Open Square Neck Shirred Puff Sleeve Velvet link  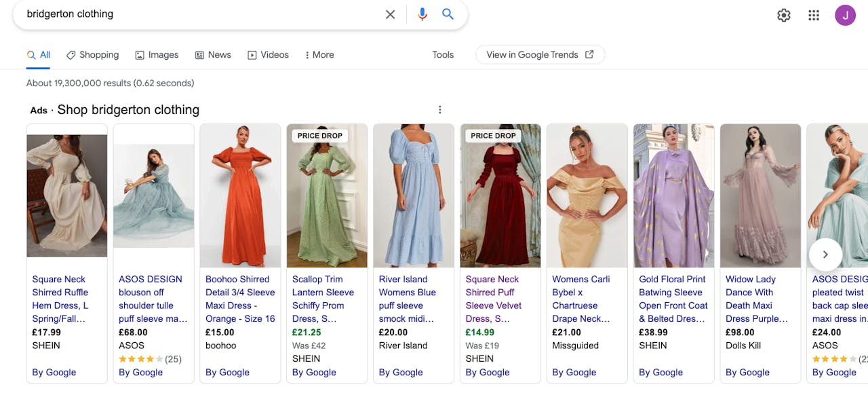[494, 299]
